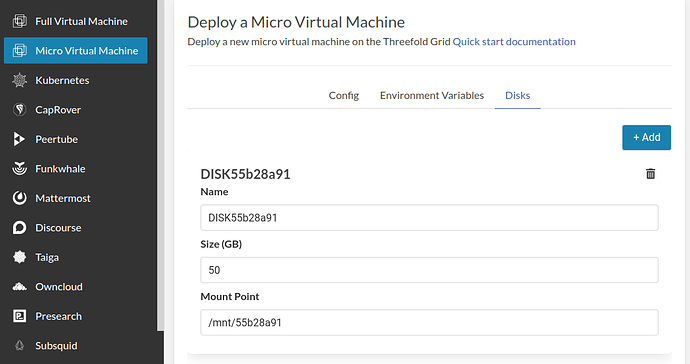
Task: Focus the Size (GB) input field
Action: point(429,270)
